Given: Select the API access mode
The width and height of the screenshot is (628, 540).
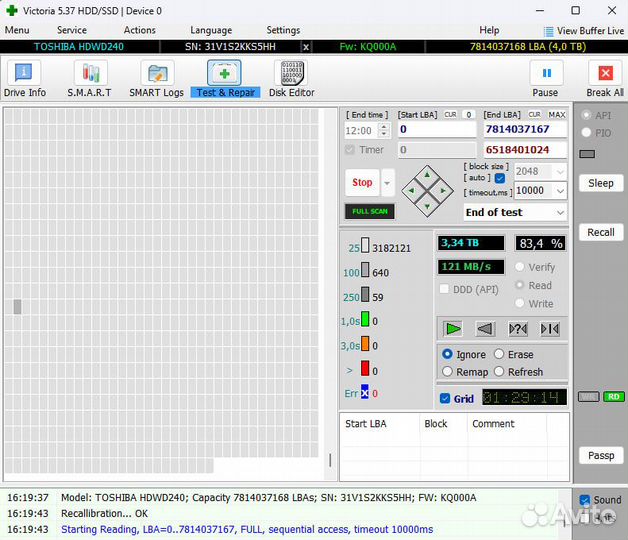Looking at the screenshot, I should point(586,115).
